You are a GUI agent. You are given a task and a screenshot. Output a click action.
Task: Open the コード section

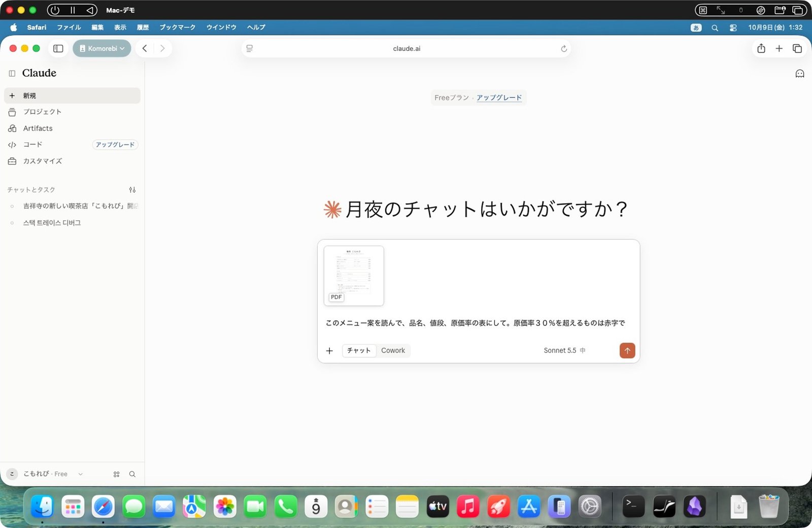(x=32, y=145)
